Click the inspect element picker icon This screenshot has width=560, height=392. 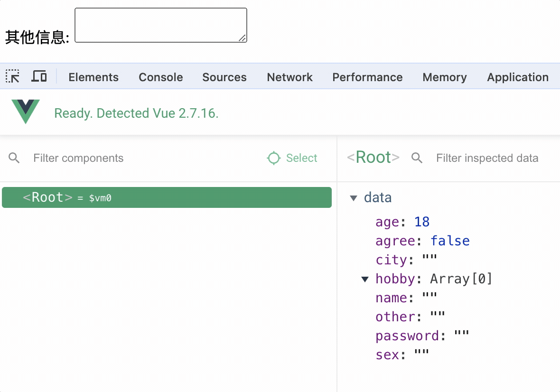coord(13,76)
